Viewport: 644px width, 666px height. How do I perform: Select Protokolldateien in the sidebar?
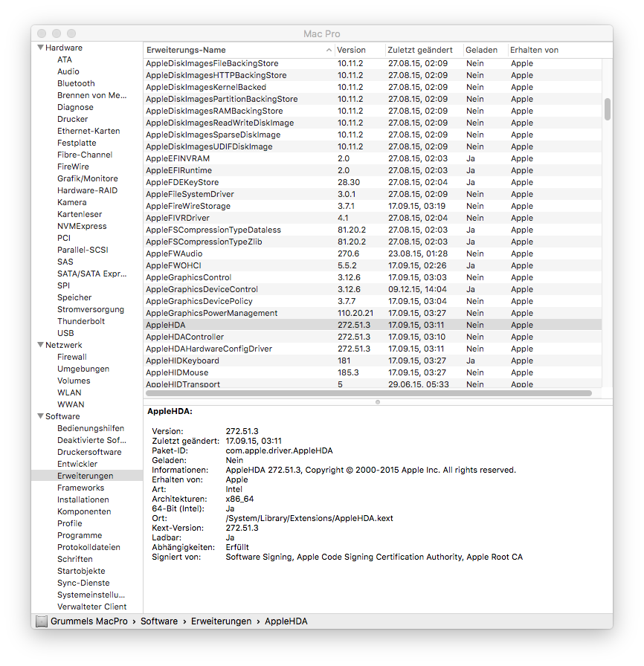tap(88, 547)
